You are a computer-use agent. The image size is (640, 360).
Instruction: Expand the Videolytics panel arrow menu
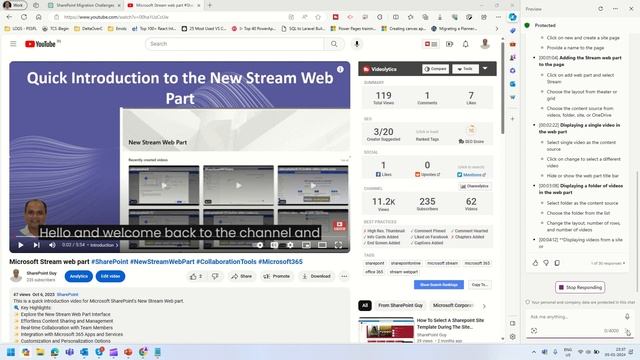point(485,69)
